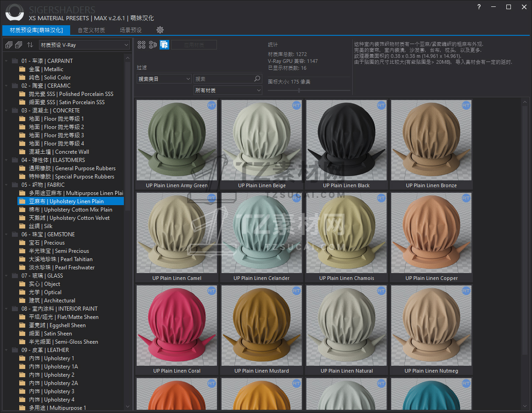The height and width of the screenshot is (413, 532).
Task: Switch to the 场景预设 tab
Action: pos(131,30)
